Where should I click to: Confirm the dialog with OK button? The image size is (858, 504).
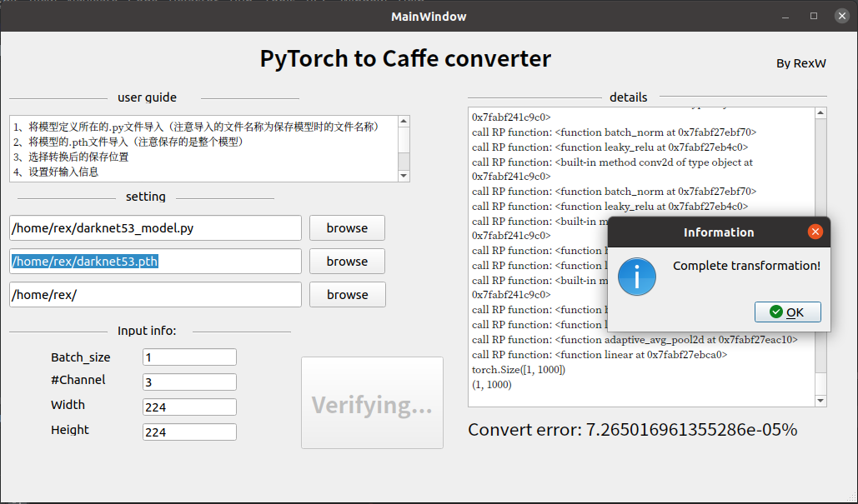[787, 312]
